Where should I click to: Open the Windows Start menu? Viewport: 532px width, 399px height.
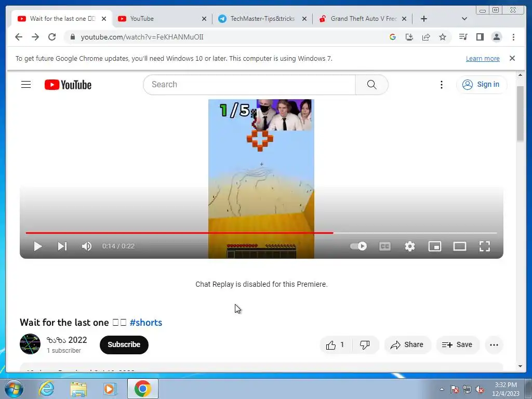(x=13, y=389)
